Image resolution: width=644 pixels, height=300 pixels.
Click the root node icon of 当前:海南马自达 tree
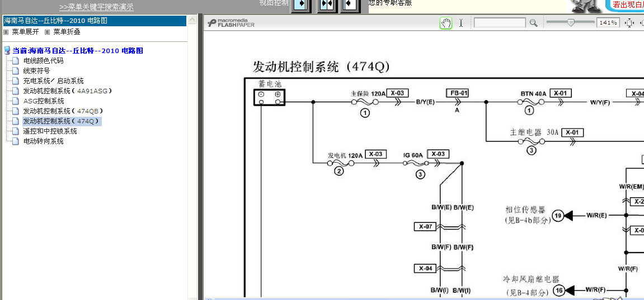click(7, 51)
